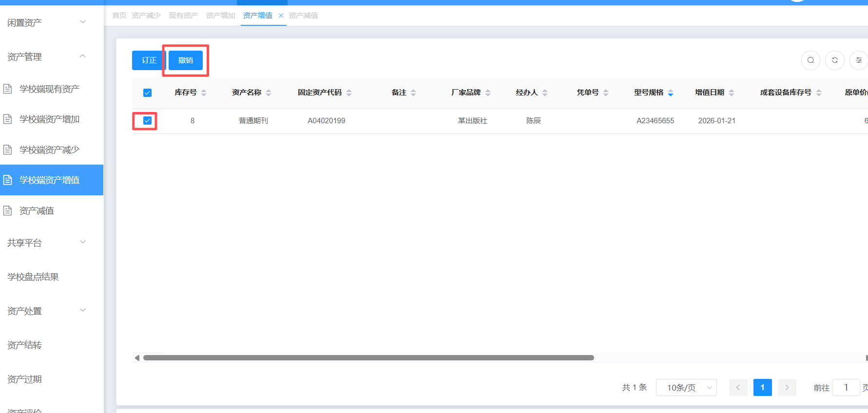This screenshot has height=413, width=868.
Task: Sort by 型号规格 column arrows
Action: tap(671, 93)
